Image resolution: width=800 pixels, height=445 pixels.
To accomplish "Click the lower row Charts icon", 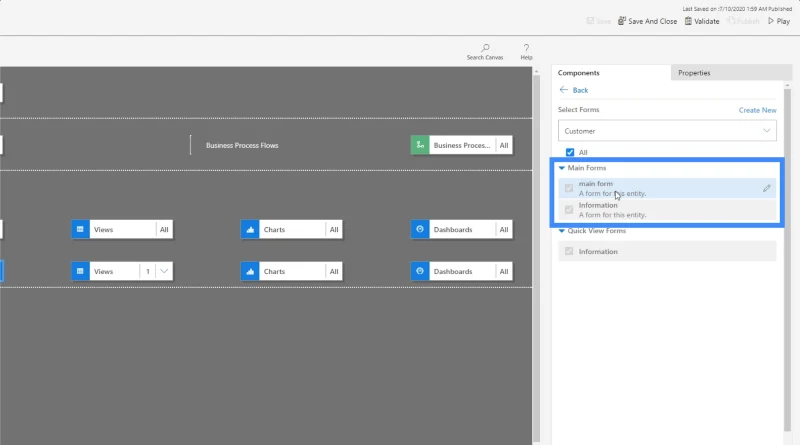I will 250,271.
